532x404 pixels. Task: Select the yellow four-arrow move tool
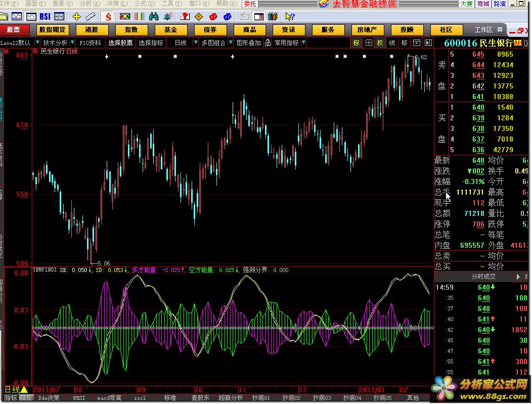click(77, 16)
